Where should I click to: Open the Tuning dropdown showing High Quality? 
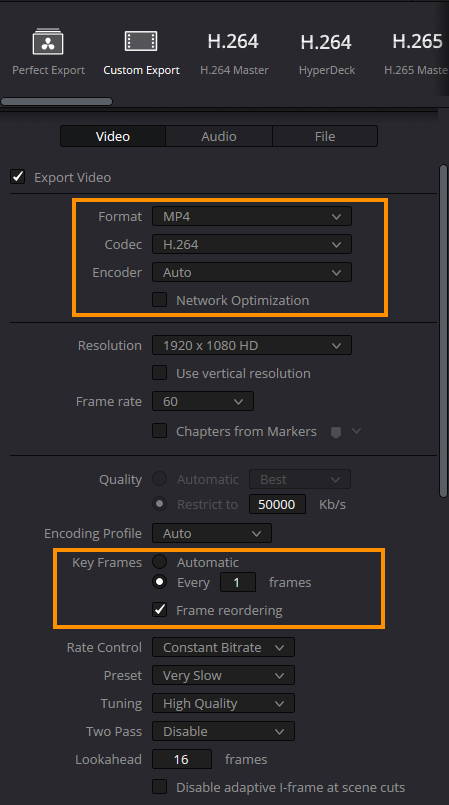pos(223,703)
